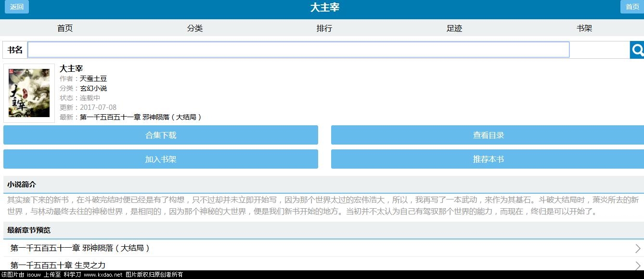Click the top-right 首页 button

pos(632,7)
